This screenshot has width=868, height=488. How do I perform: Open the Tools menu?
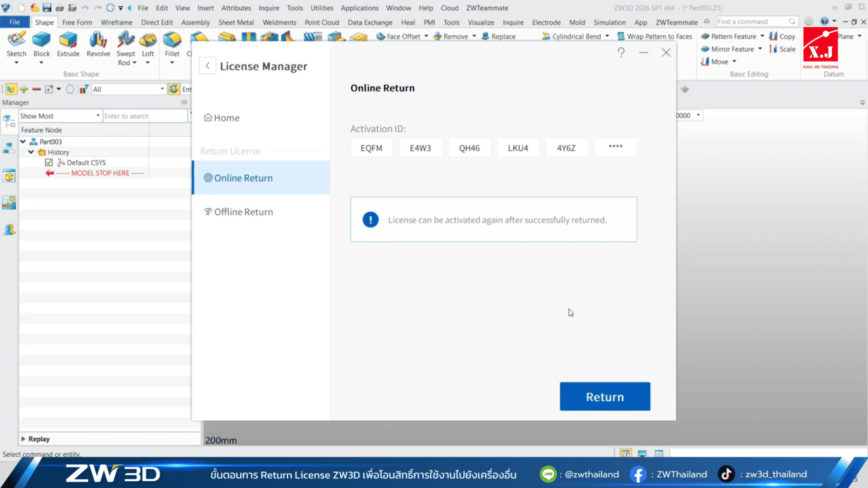(294, 8)
